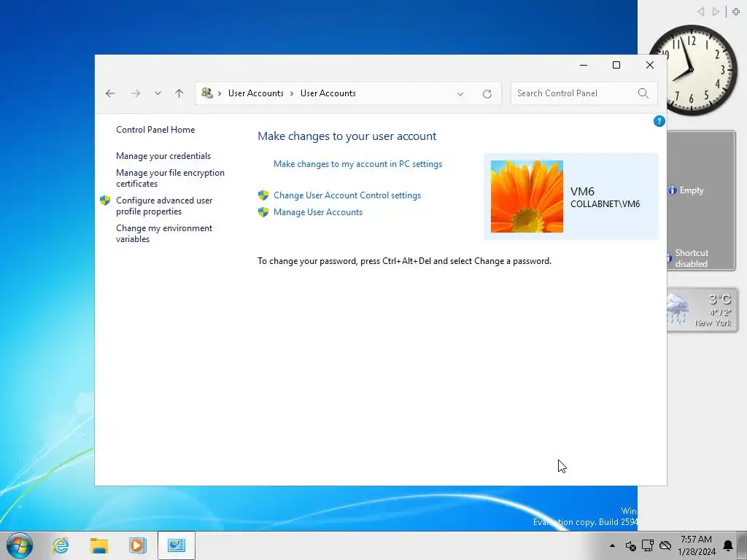Click the gadget next page arrow
747x560 pixels.
716,12
